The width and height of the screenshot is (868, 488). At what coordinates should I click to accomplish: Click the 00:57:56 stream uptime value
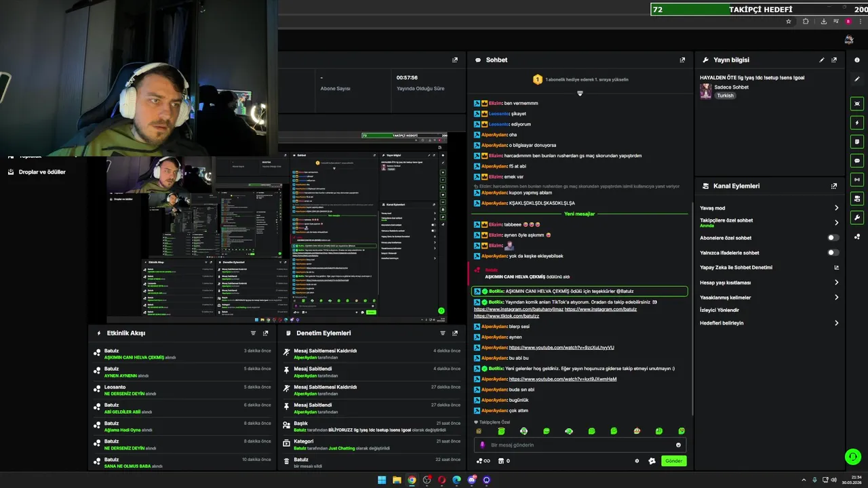(407, 78)
